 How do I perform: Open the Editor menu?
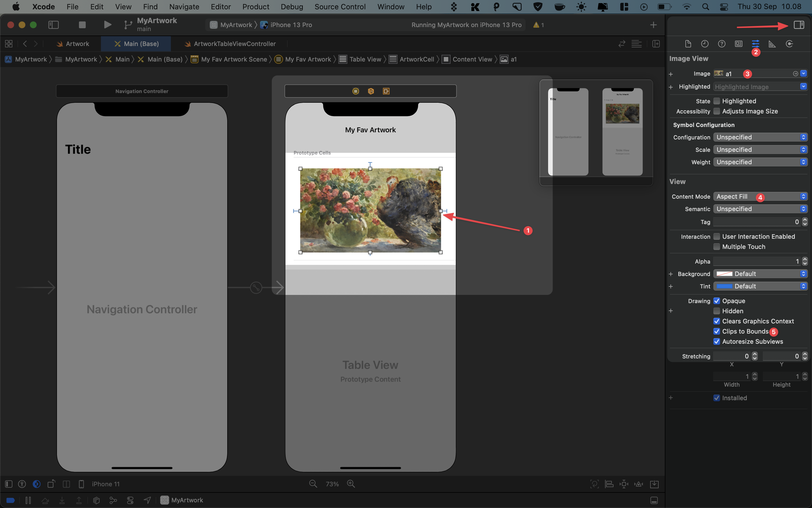tap(220, 7)
